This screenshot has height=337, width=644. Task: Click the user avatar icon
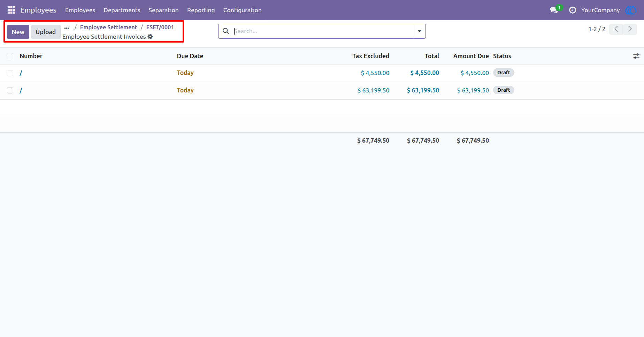(631, 10)
